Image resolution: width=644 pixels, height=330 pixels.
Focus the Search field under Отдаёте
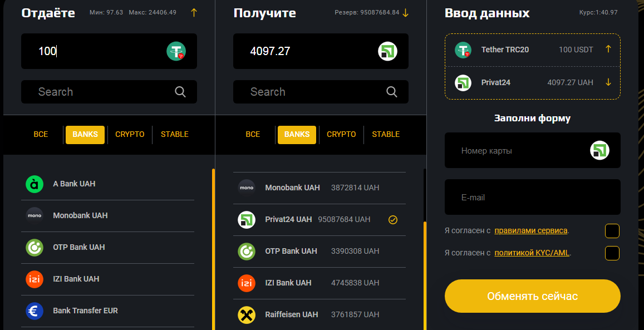point(109,91)
